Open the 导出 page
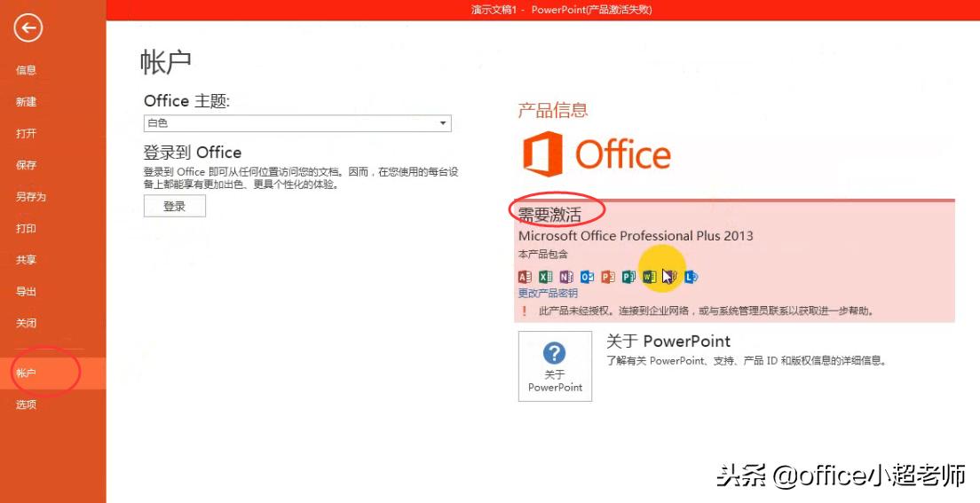 point(27,292)
